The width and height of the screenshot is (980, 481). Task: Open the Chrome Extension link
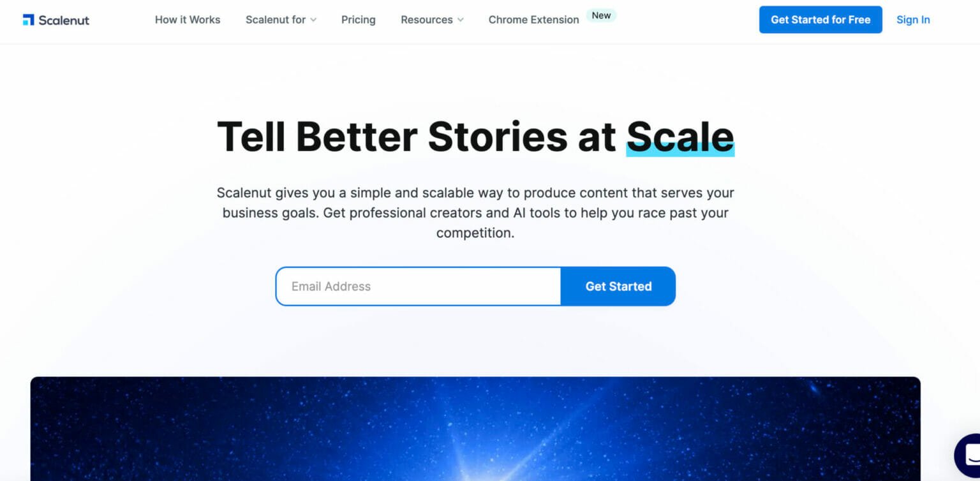pyautogui.click(x=533, y=20)
